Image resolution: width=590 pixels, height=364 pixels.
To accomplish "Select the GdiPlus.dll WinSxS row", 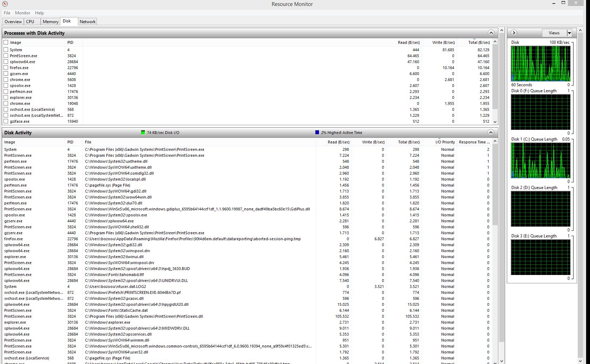I will (x=247, y=209).
